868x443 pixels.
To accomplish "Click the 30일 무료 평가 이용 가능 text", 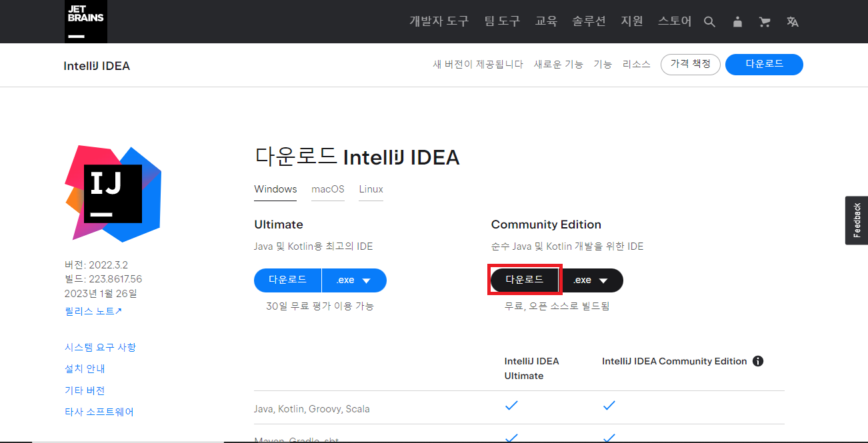I will coord(320,306).
